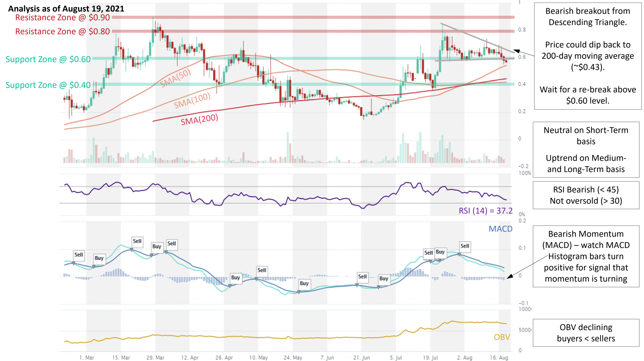644x361 pixels.
Task: Click the 16. Aug date axis label
Action: (499, 358)
